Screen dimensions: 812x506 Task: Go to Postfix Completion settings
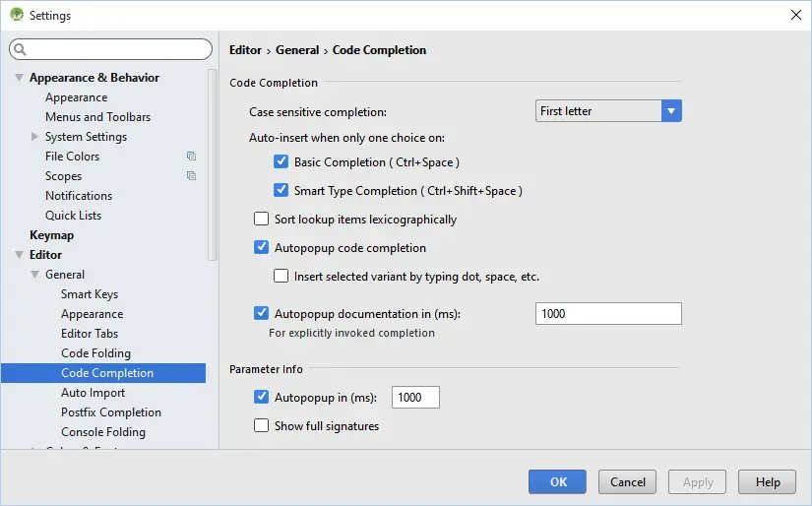coord(110,412)
